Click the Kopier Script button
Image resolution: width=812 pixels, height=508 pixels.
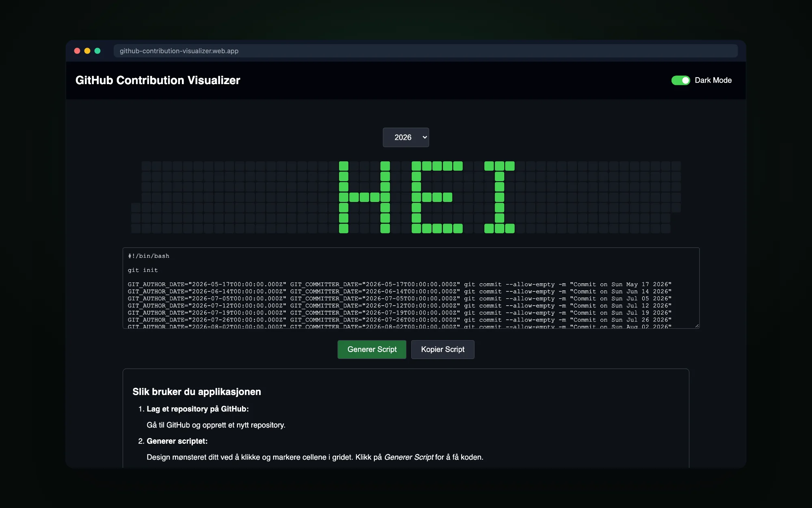(443, 350)
